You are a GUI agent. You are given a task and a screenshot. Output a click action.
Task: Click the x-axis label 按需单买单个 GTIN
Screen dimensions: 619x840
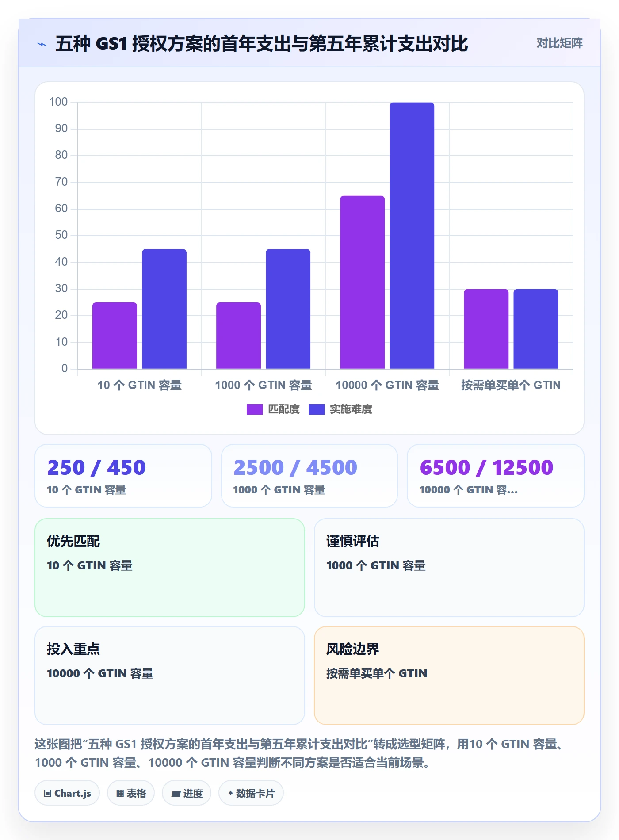click(511, 386)
